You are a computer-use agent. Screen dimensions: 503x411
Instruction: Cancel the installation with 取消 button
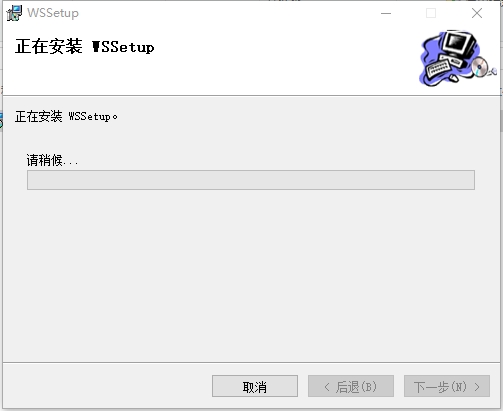pyautogui.click(x=255, y=386)
